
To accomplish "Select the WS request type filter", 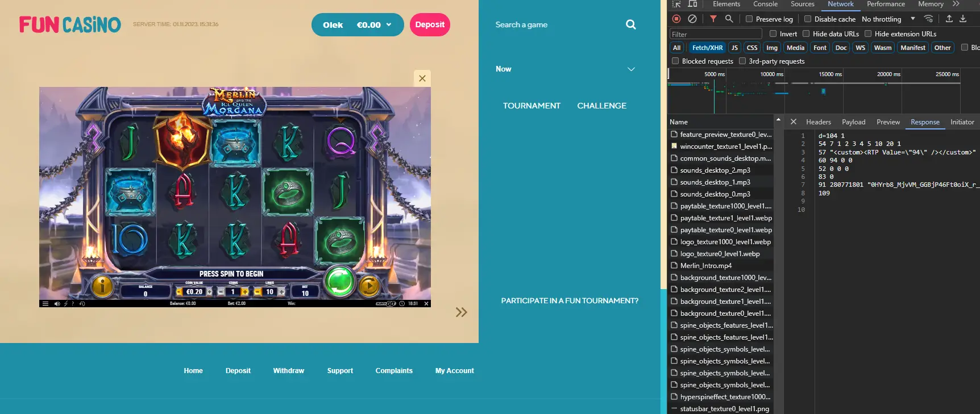I will click(x=861, y=48).
